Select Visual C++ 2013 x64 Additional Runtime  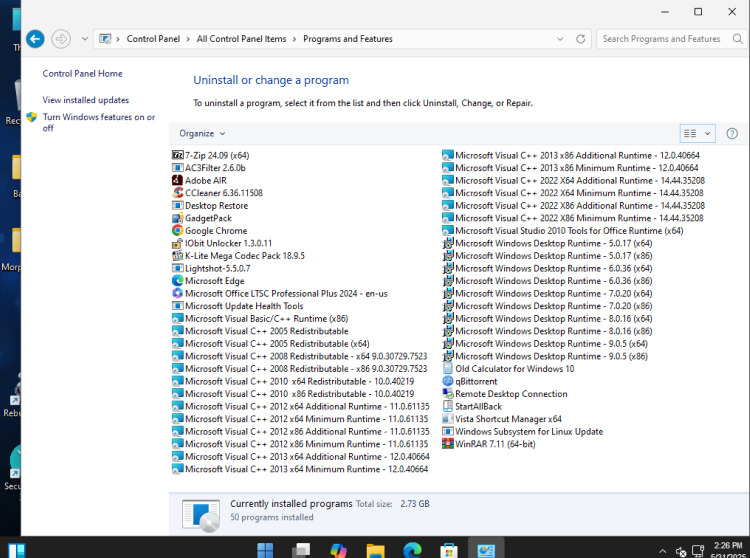301,457
